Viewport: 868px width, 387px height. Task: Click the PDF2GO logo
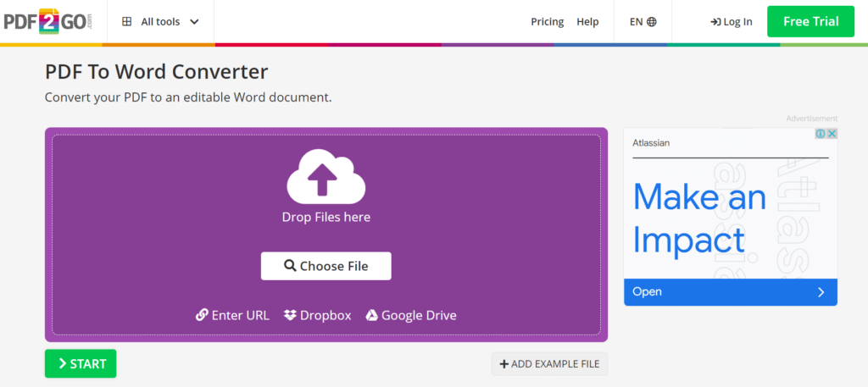tap(48, 21)
